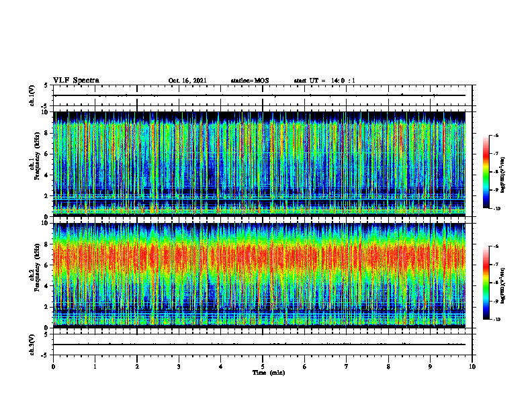Screen dimensions: 532x411
Task: Click time axis tick label "4"
Action: [221, 367]
